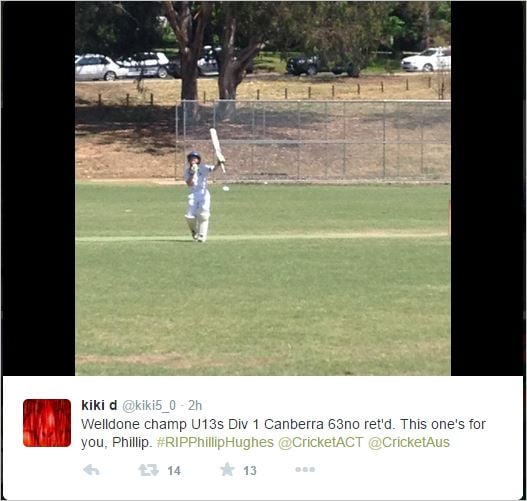Open the @CricketACT mention
Viewport: 527px width, 501px height.
[321, 442]
